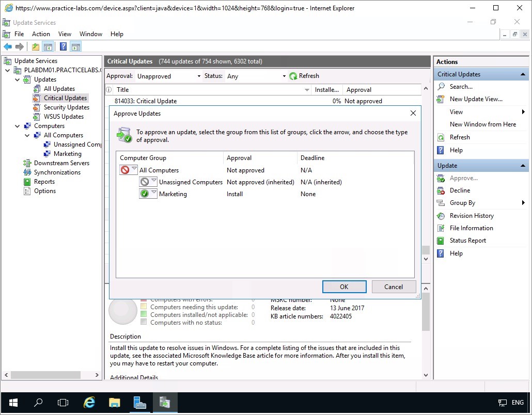Viewport: 532px width, 415px height.
Task: Select Security Updates in the tree
Action: tap(66, 107)
